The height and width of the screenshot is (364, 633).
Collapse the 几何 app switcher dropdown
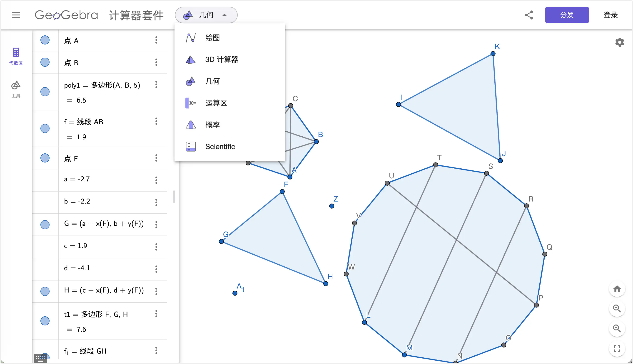click(206, 15)
